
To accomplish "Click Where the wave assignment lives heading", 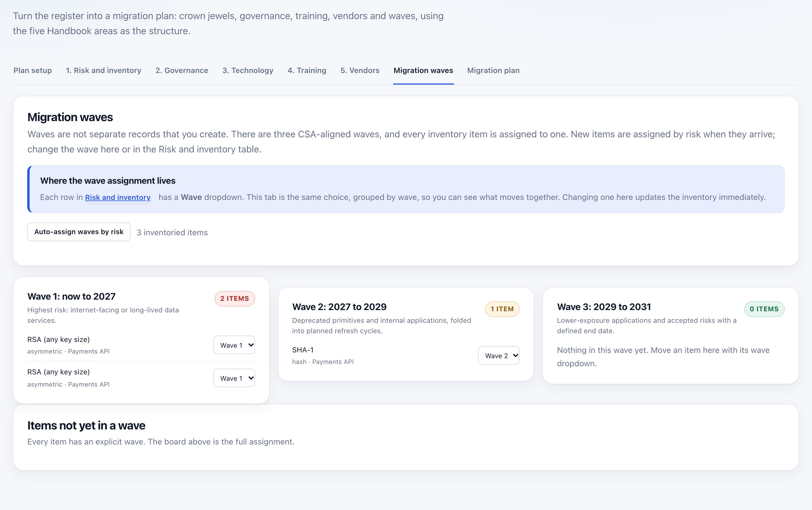I will pos(108,181).
